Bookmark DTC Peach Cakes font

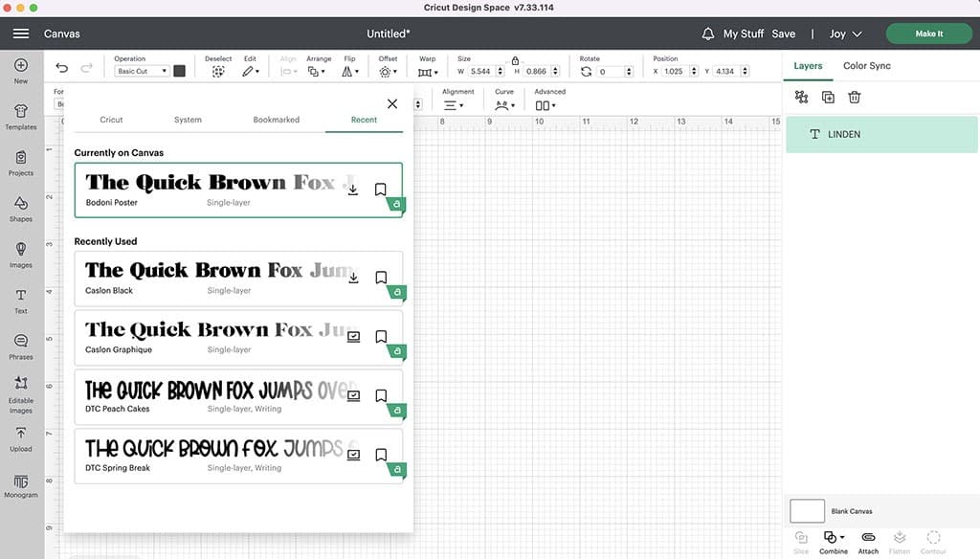coord(381,396)
